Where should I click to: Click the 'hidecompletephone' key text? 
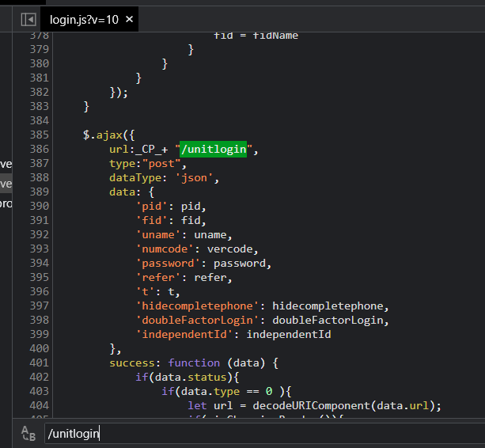(x=197, y=306)
